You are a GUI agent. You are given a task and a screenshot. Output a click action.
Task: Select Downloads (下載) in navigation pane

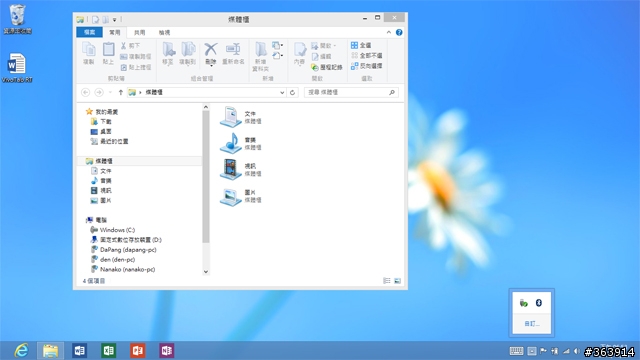101,122
